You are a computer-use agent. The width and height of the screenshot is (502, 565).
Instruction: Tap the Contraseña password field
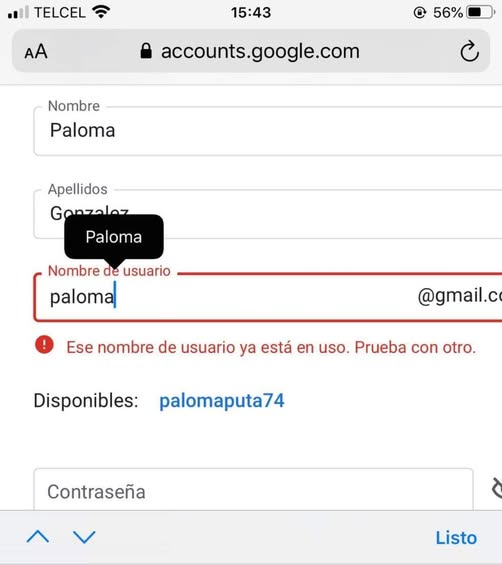[x=253, y=489]
